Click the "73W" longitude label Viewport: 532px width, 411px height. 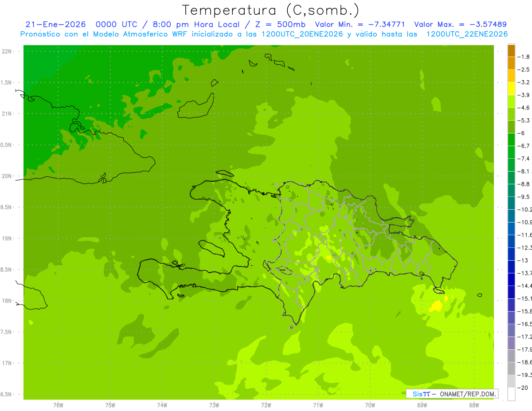[x=214, y=405]
